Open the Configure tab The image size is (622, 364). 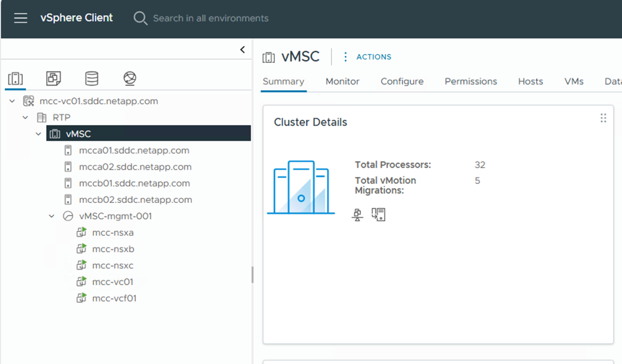point(402,81)
